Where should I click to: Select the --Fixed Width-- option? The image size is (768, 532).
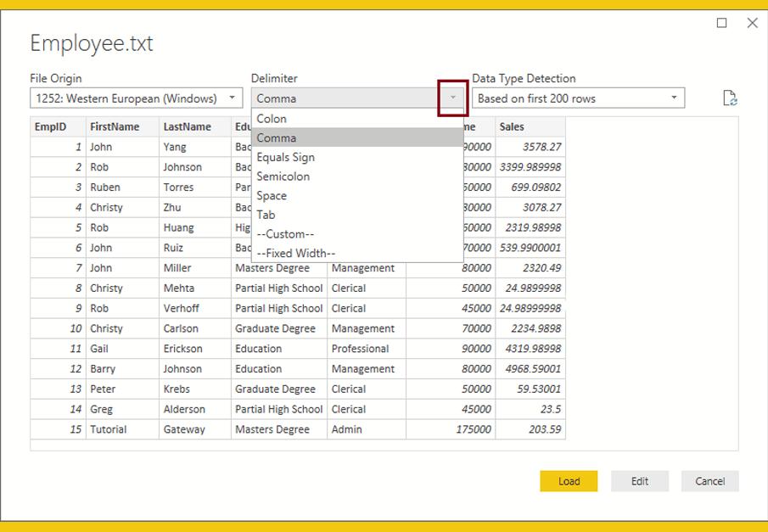click(295, 253)
